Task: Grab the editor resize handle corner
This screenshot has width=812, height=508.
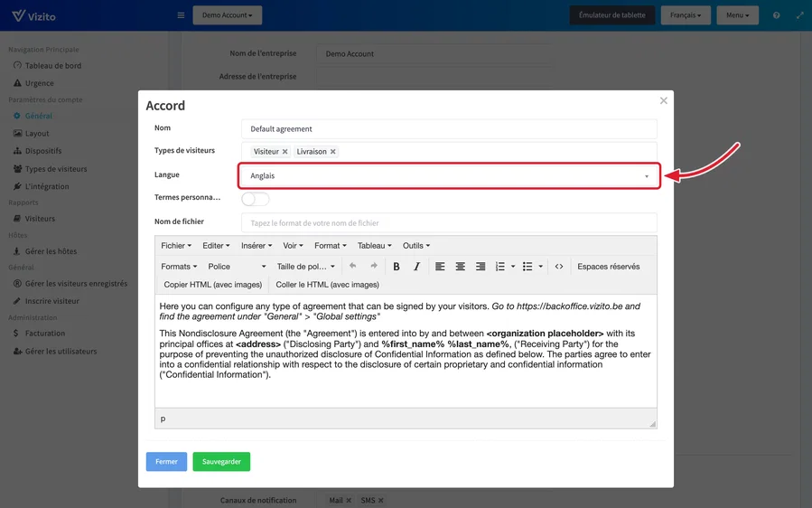Action: 652,424
